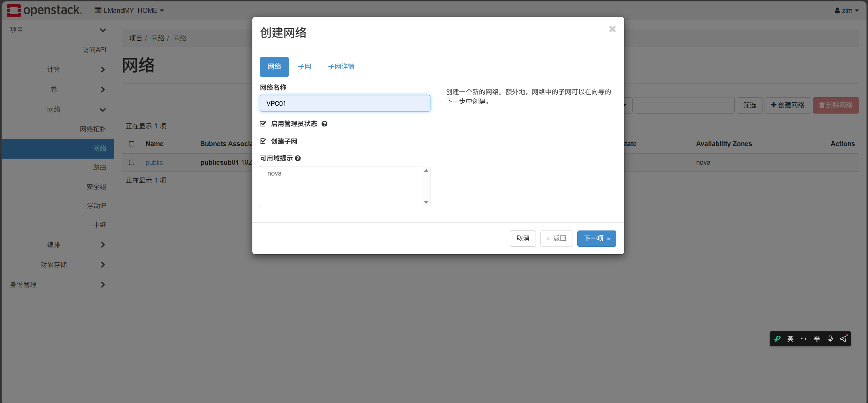Screen dimensions: 868x403
Task: Open 浮动IP in sidebar
Action: (x=96, y=206)
